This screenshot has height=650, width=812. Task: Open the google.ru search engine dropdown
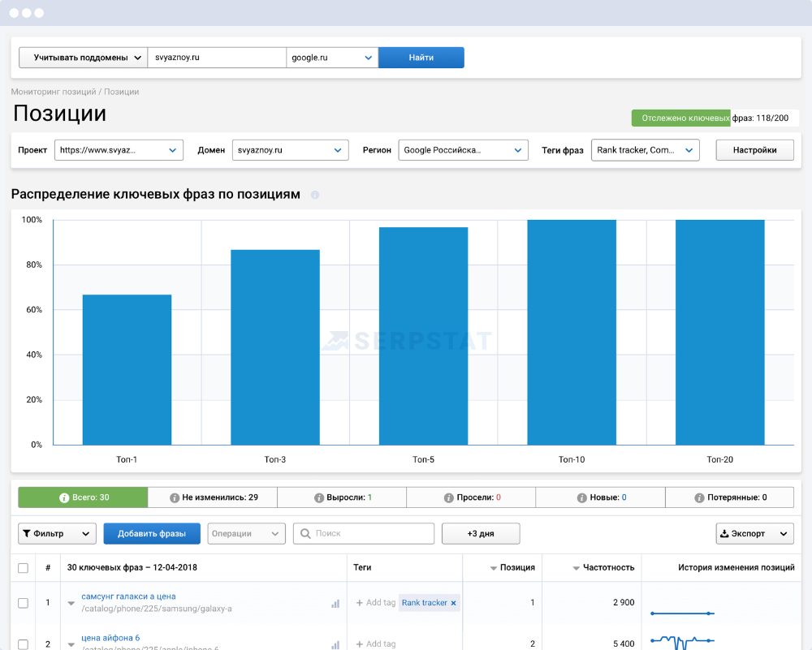click(x=332, y=58)
